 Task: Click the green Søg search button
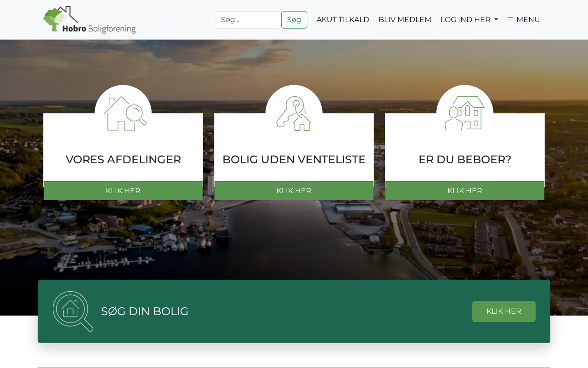point(294,20)
